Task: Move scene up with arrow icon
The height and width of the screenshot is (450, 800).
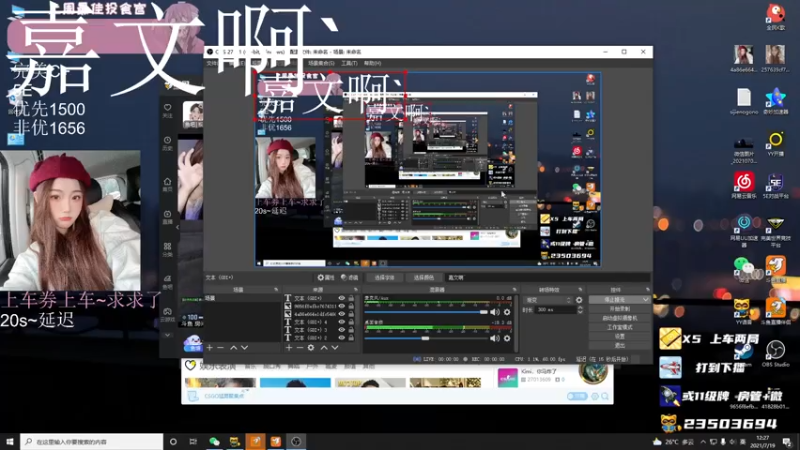Action: tap(233, 347)
